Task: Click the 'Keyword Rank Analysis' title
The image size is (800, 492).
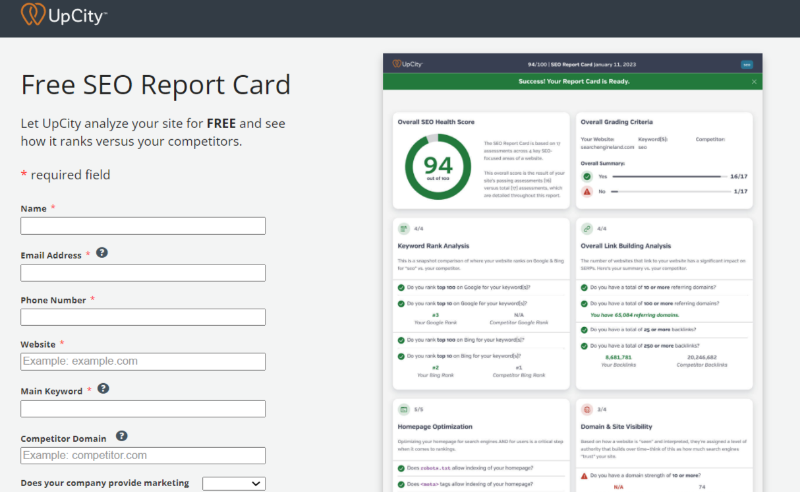Action: pos(433,246)
